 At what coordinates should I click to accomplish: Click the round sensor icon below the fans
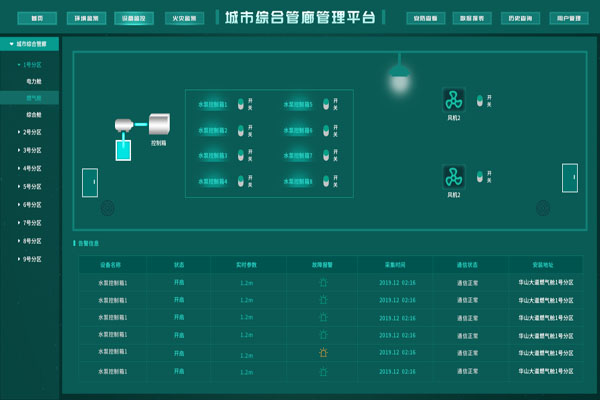(x=543, y=207)
